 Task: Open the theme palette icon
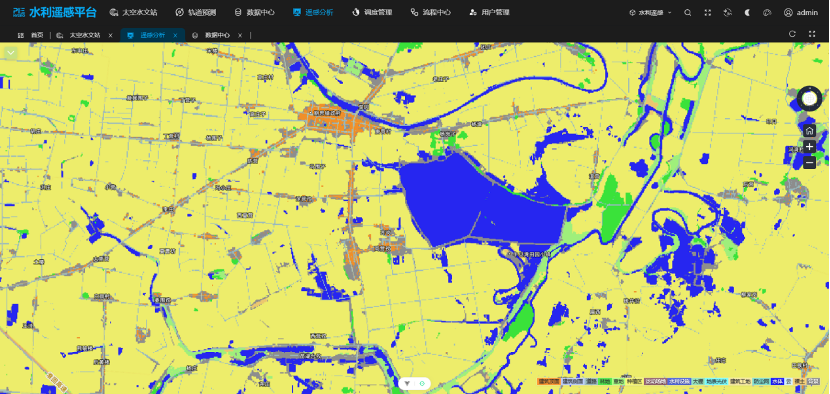[767, 13]
